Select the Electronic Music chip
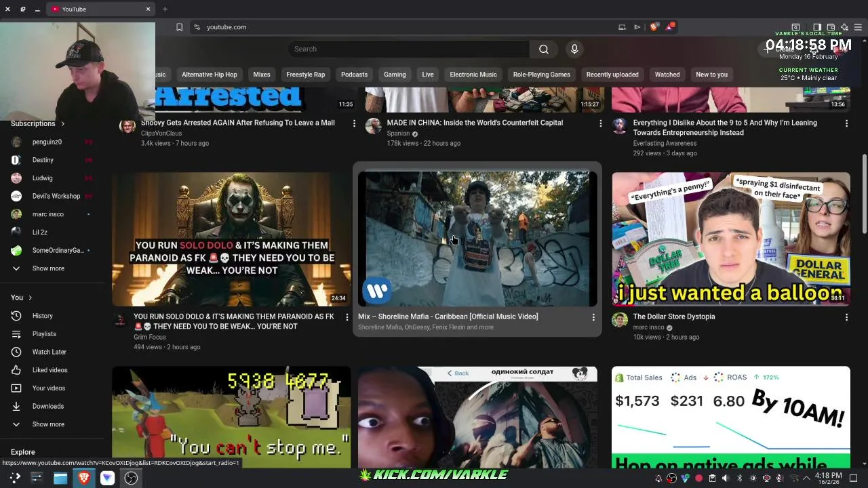Screen dimensions: 868x488 473,75
